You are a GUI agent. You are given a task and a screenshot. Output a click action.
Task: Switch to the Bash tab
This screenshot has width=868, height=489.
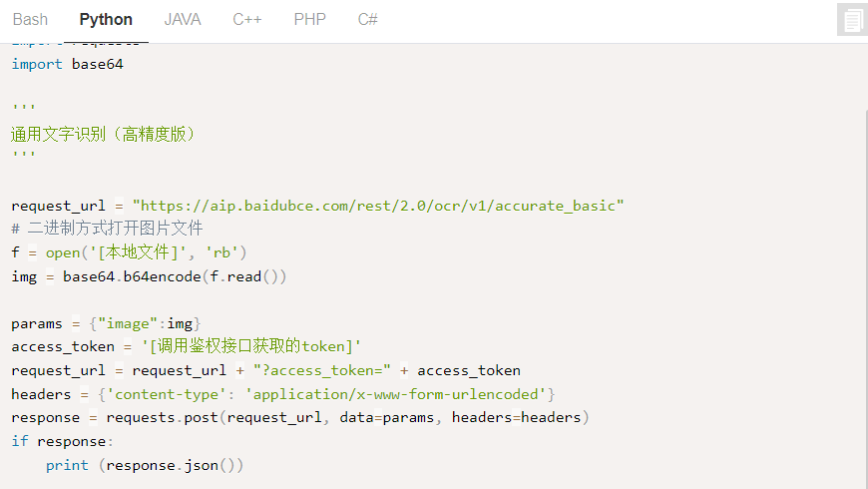pos(31,19)
